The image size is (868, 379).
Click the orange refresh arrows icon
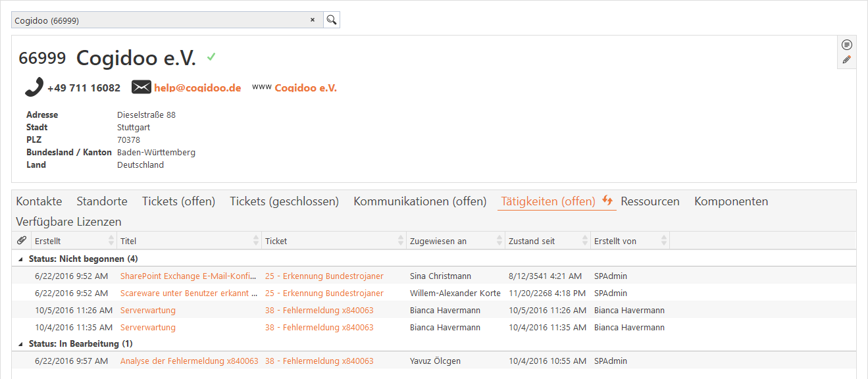tap(607, 200)
